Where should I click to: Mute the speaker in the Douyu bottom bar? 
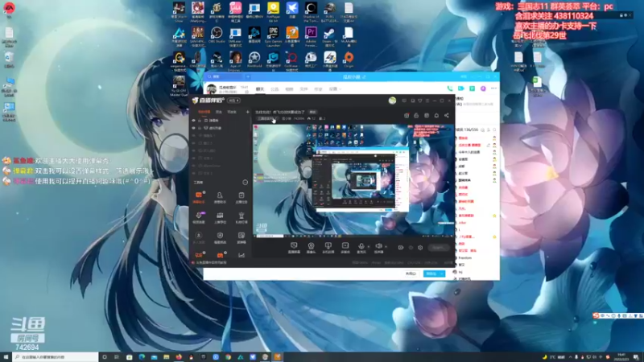(x=378, y=246)
